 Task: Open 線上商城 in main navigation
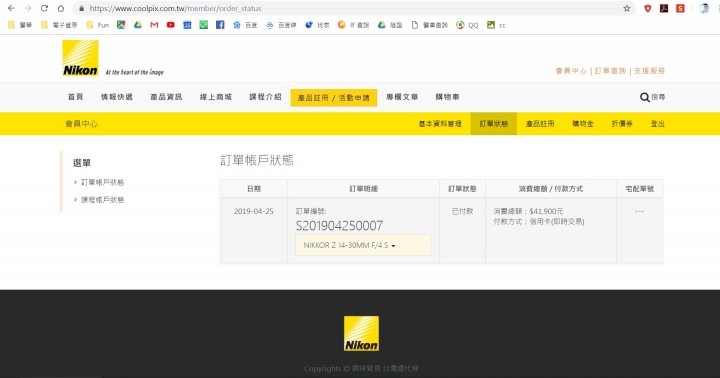coord(216,97)
